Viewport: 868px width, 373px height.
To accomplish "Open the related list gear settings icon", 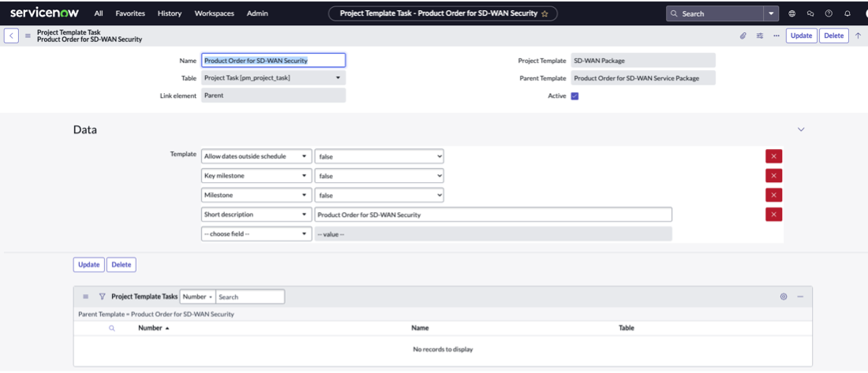I will (x=784, y=297).
